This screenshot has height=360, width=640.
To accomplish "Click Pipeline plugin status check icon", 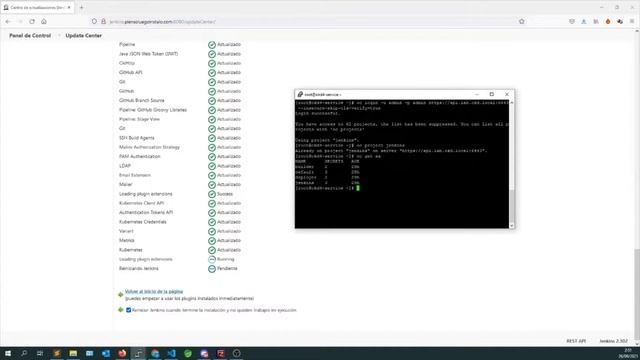I will [x=212, y=44].
